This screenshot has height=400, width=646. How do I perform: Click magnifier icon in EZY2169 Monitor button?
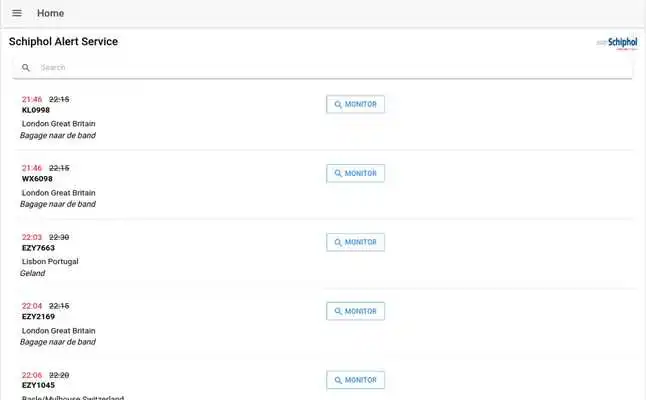click(x=338, y=311)
